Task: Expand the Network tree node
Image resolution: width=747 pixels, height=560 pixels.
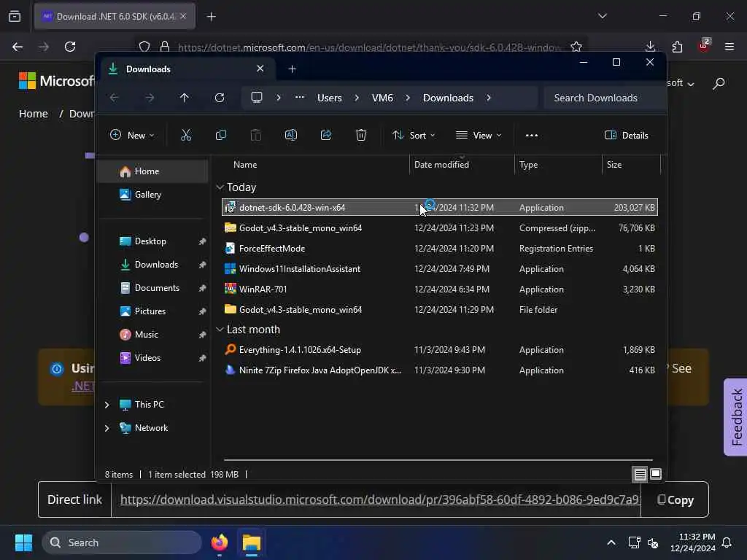Action: tap(107, 428)
